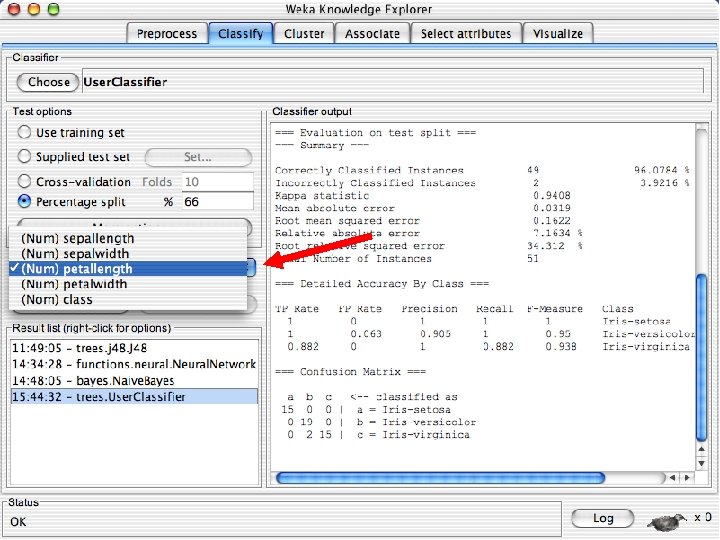Pick (Num) sepalwidth from the list
Viewport: 720px width, 540px height.
[x=128, y=253]
